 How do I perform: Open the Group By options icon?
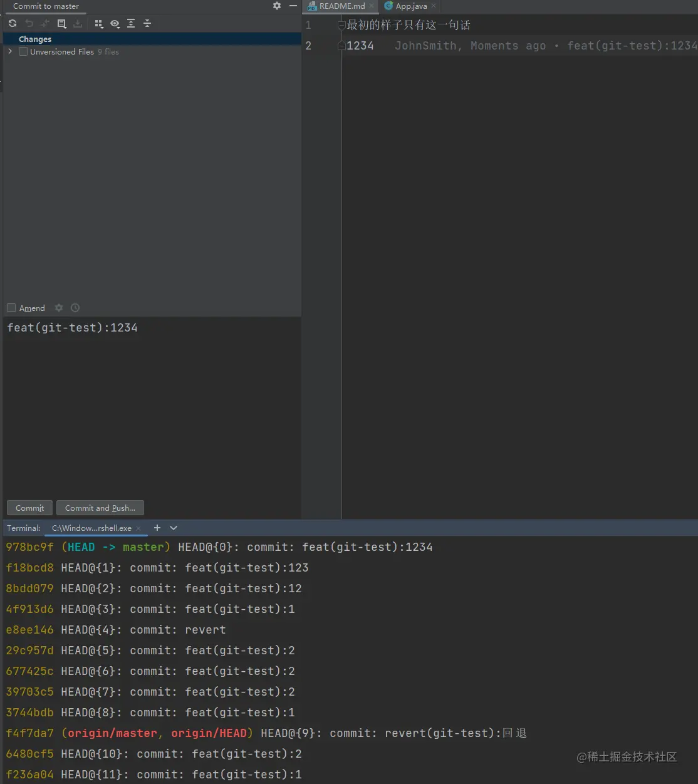(x=99, y=23)
